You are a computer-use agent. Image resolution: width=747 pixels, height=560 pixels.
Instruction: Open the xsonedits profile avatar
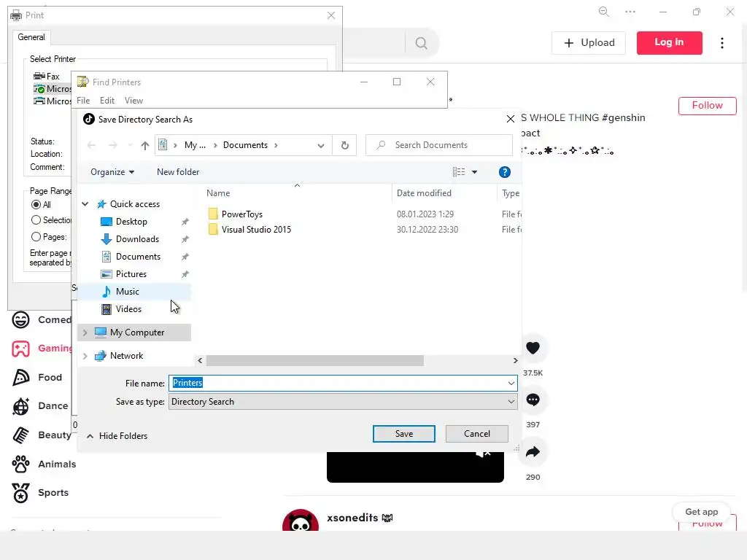pyautogui.click(x=300, y=521)
